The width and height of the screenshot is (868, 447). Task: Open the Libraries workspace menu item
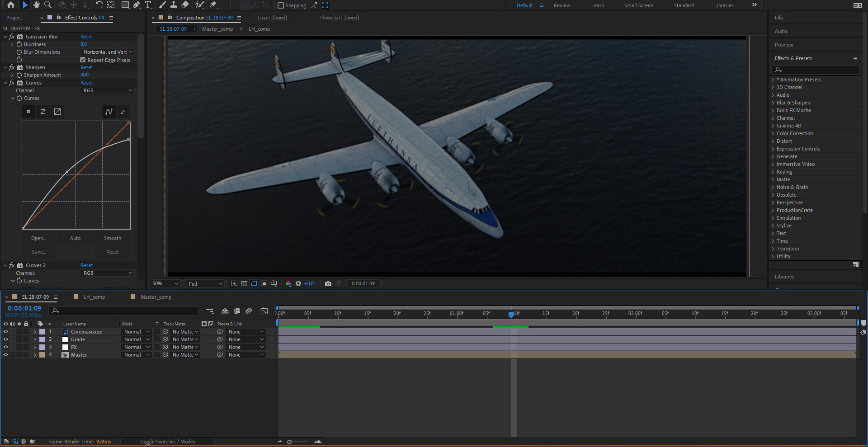(x=723, y=5)
